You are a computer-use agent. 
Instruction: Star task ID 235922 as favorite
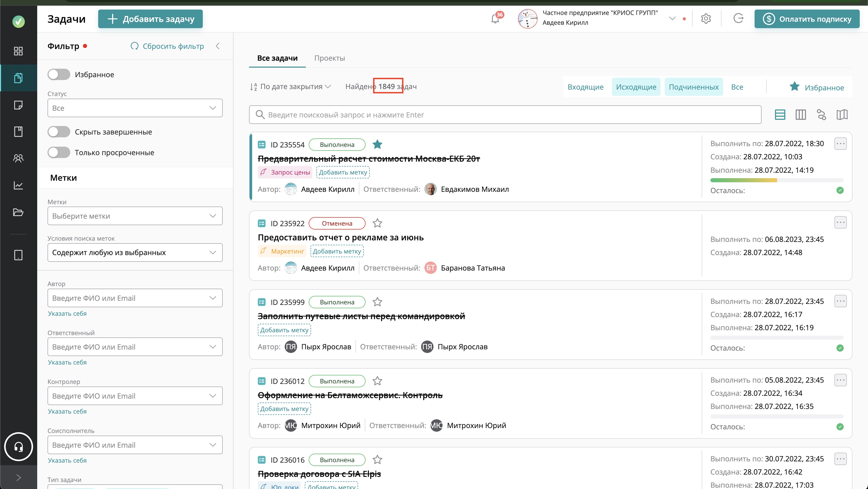click(x=377, y=223)
